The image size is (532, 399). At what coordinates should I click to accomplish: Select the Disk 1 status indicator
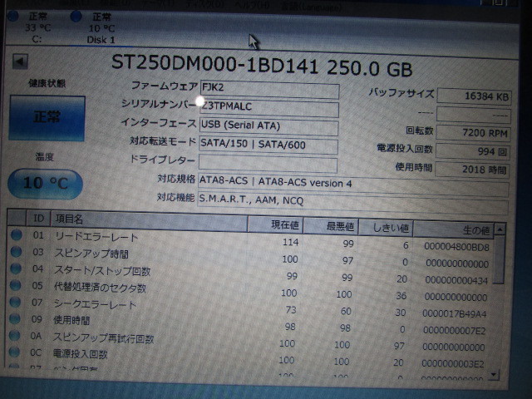tap(94, 27)
